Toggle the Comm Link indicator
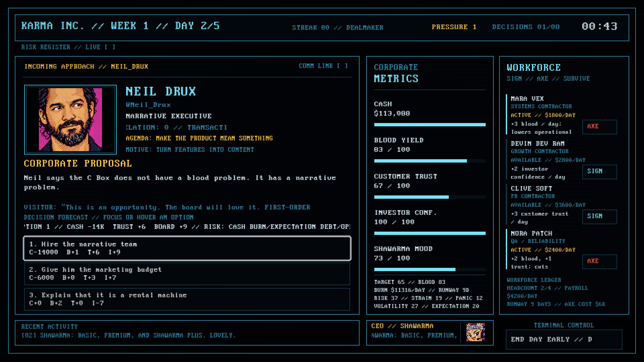 (x=342, y=66)
